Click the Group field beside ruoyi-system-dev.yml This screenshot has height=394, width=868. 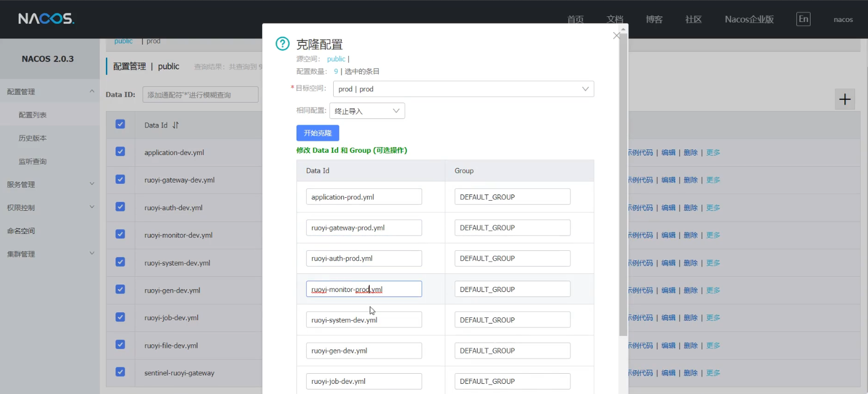pyautogui.click(x=512, y=320)
